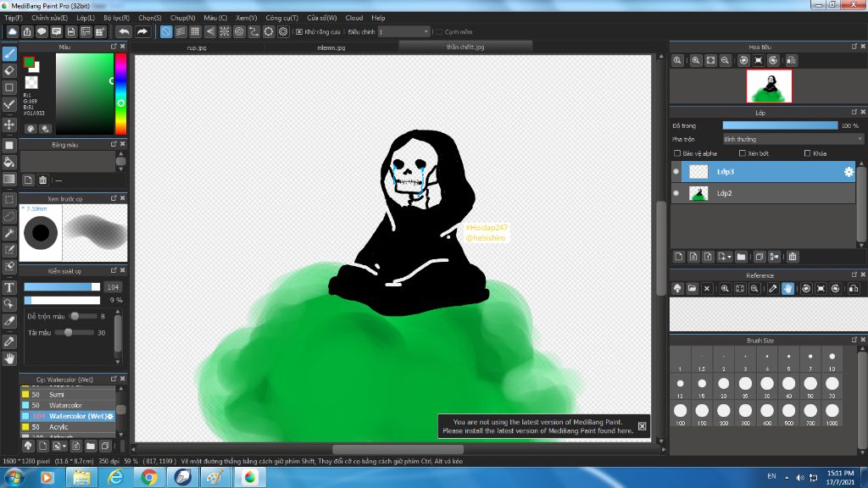
Task: Switch to the mlemm.jpg tab
Action: coord(331,47)
